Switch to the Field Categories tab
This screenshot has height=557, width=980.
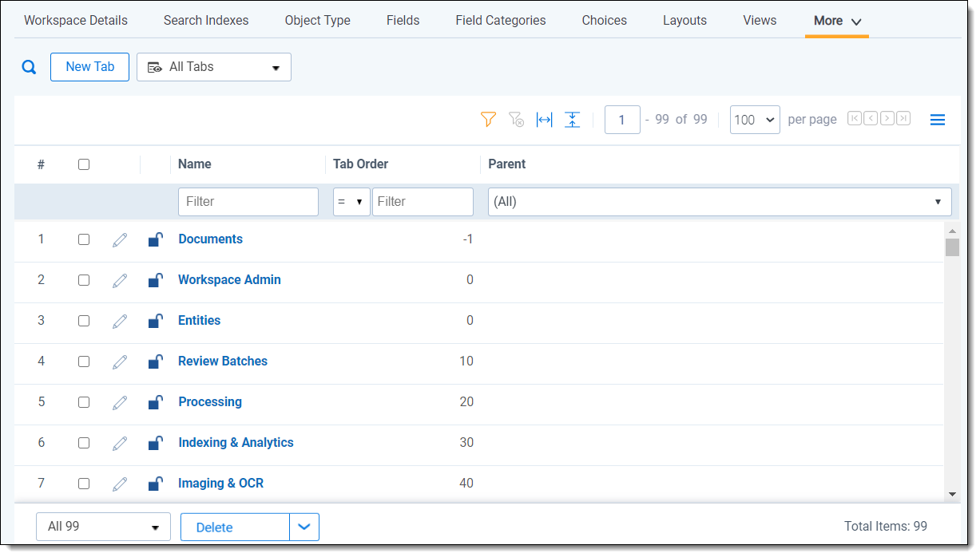coord(500,21)
